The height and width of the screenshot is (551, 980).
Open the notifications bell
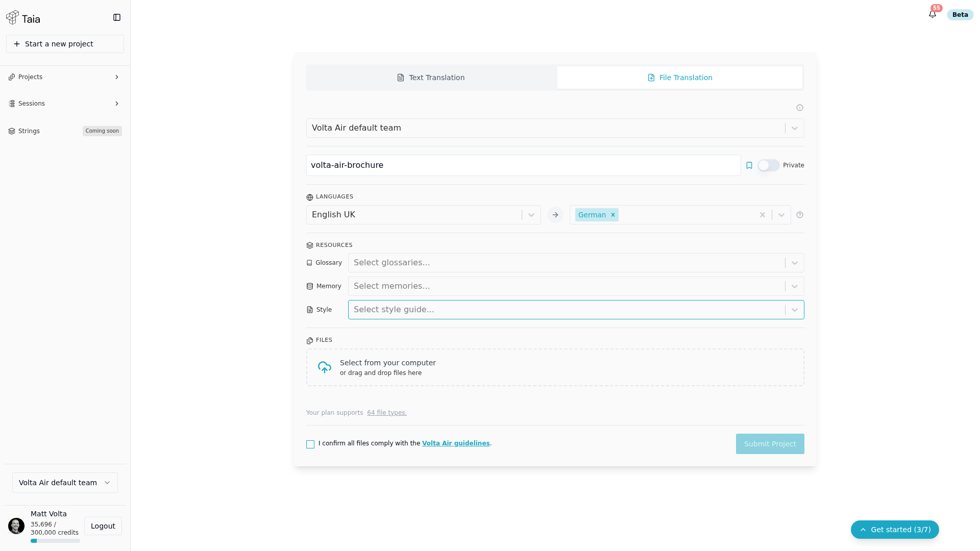point(933,14)
